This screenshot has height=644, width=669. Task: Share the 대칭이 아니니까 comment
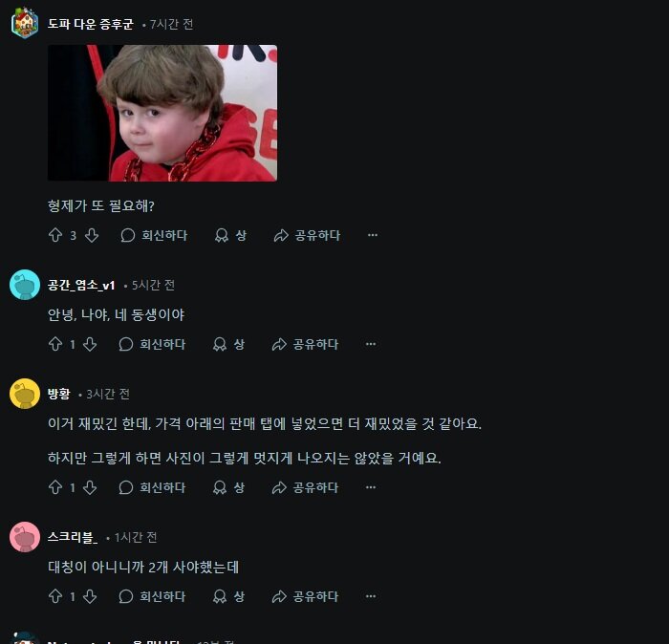(x=305, y=596)
